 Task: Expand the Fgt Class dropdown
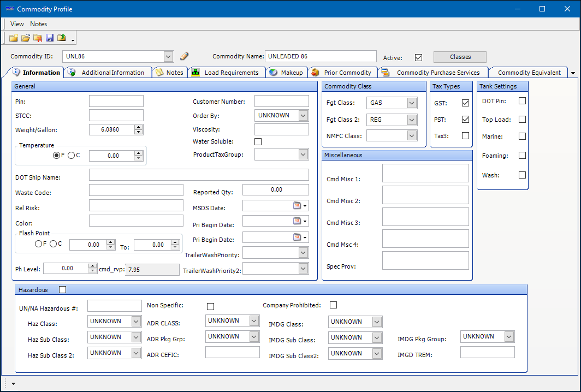tap(412, 103)
